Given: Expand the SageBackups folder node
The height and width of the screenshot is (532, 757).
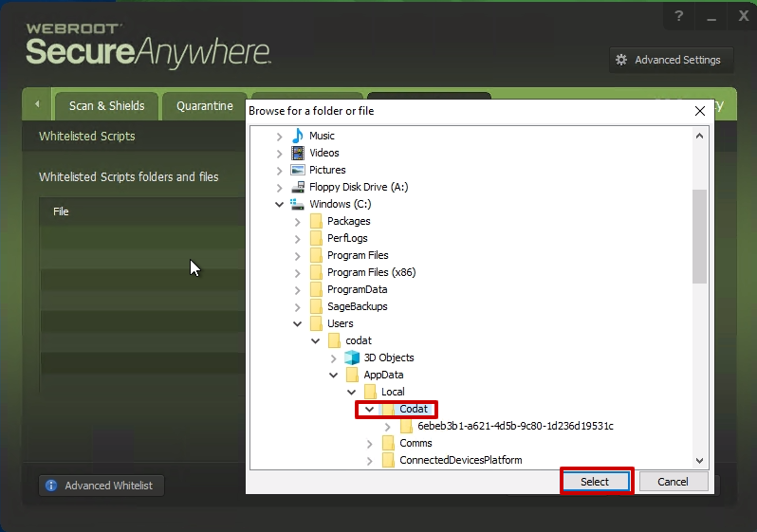Looking at the screenshot, I should click(298, 307).
